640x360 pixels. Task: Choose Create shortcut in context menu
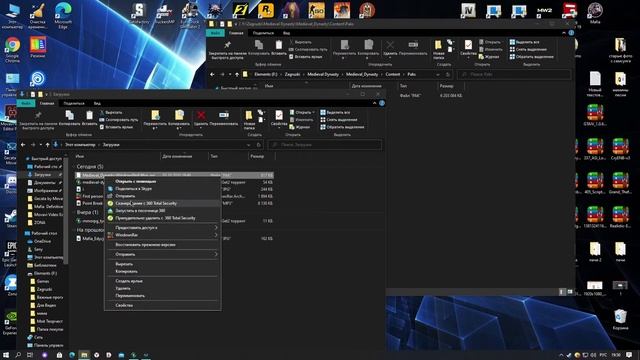tap(162, 281)
